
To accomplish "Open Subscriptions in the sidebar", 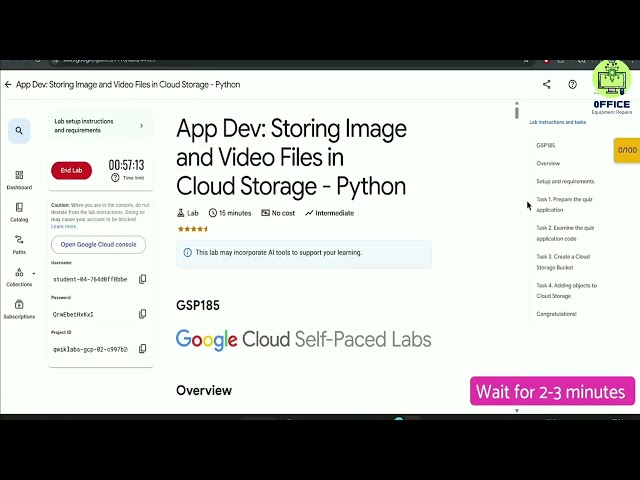I will tap(19, 309).
